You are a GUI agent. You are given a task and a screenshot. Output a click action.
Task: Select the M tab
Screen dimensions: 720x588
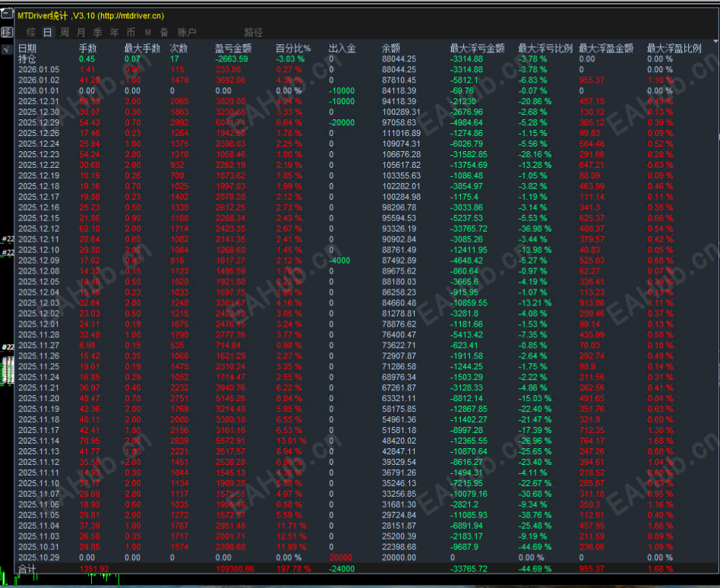click(x=148, y=32)
